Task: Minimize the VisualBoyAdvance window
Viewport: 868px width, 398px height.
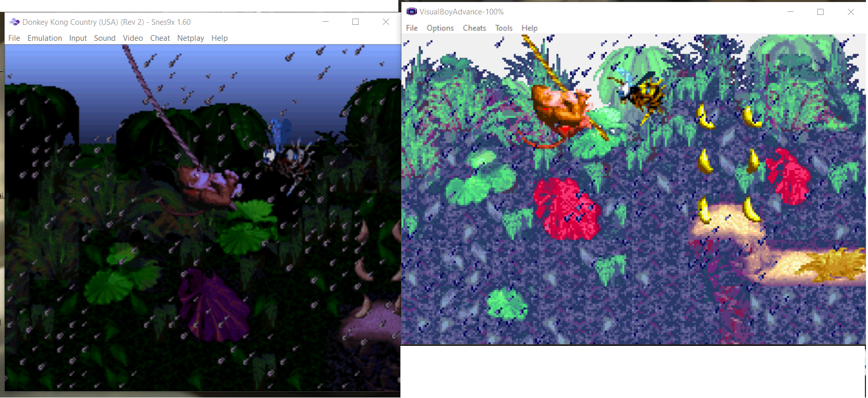Action: tap(791, 11)
